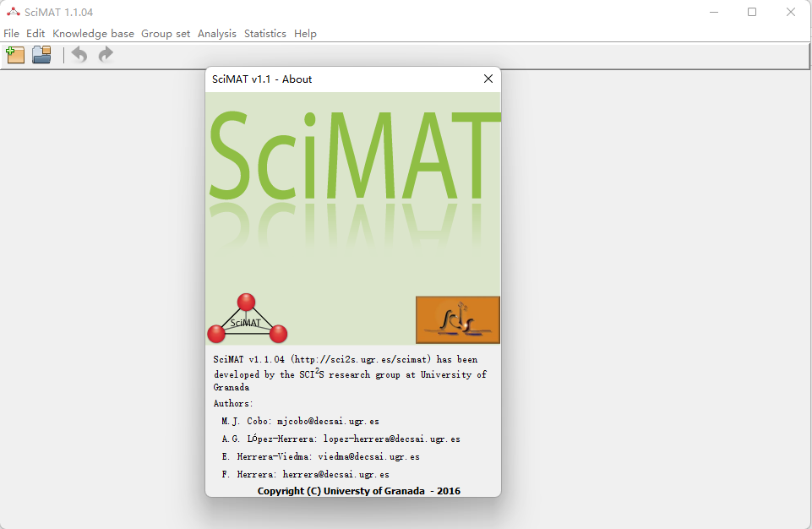The width and height of the screenshot is (812, 529).
Task: Click the SciMAT triangle logo in About dialog
Action: coord(247,319)
